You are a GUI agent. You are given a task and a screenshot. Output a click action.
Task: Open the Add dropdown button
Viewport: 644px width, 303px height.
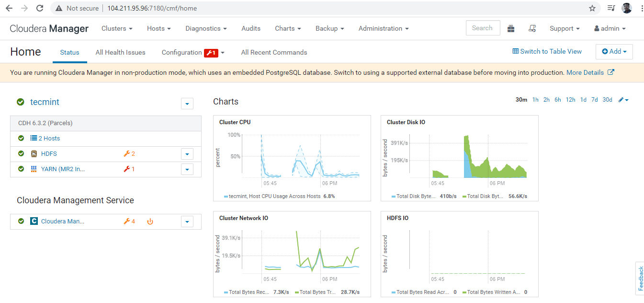tap(614, 52)
